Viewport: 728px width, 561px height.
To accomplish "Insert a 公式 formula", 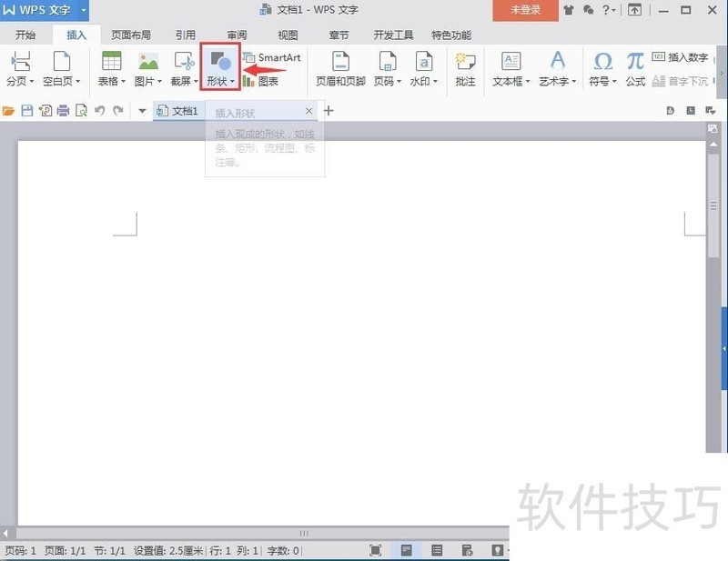I will pyautogui.click(x=635, y=69).
